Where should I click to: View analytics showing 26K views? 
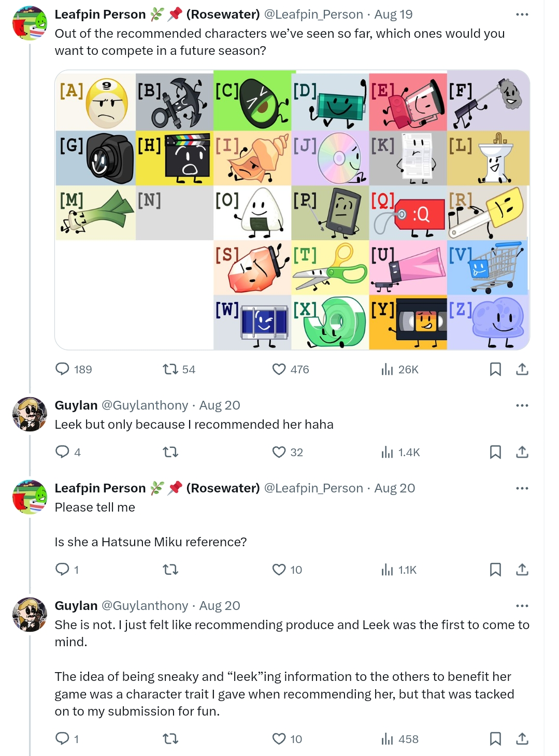(x=388, y=369)
